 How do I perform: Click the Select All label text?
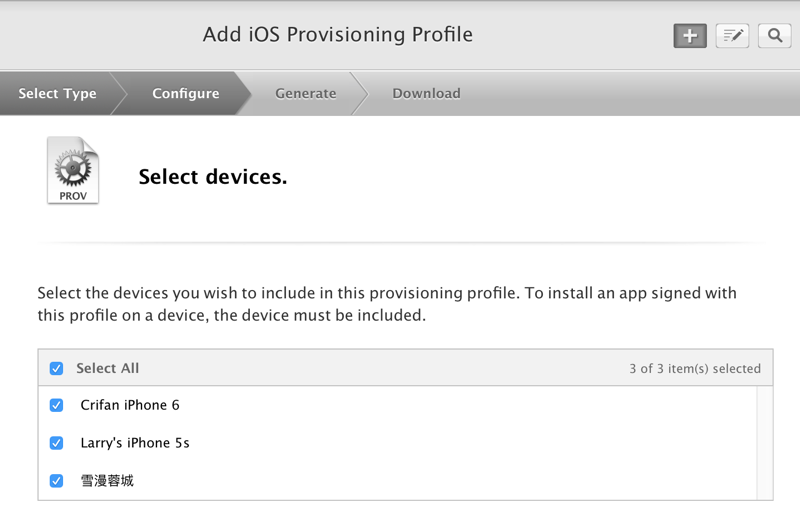click(x=108, y=369)
